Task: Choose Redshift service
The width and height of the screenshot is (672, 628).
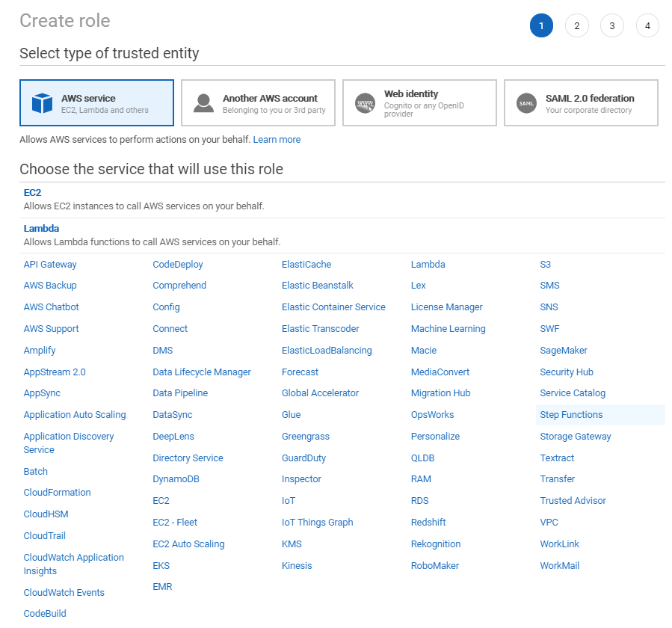Action: (x=428, y=522)
